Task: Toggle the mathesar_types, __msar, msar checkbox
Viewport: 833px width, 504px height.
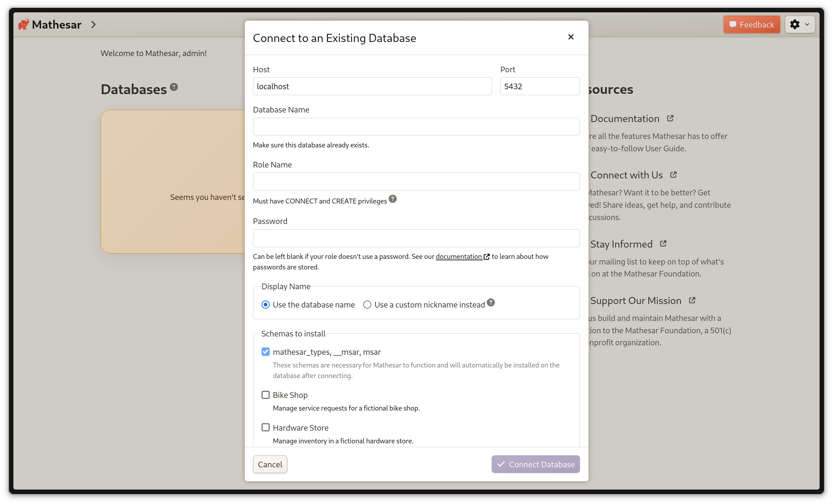Action: point(265,352)
